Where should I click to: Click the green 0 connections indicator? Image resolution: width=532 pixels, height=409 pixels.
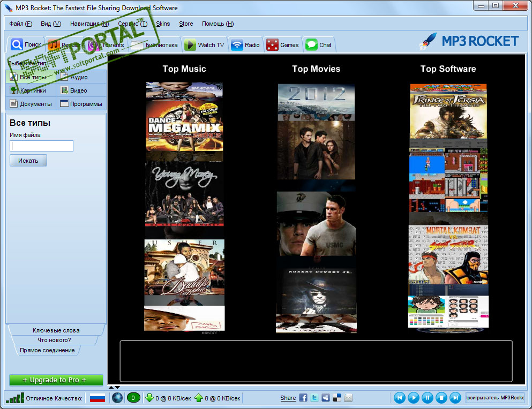coord(133,398)
